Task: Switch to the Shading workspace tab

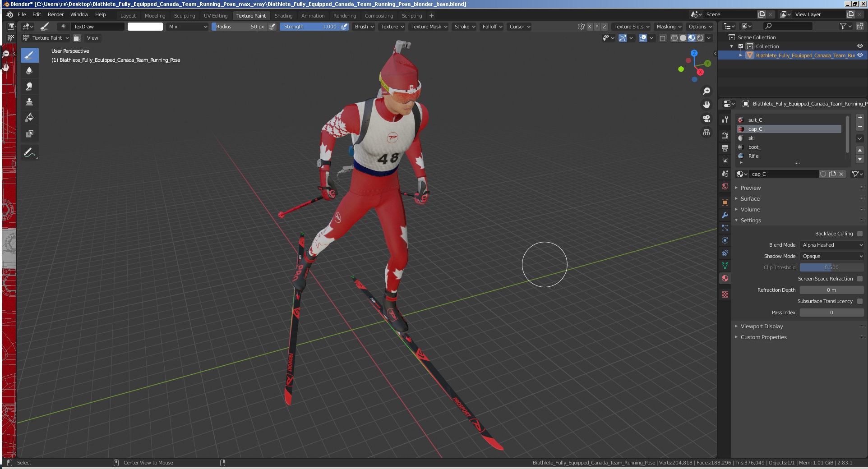Action: (x=283, y=16)
